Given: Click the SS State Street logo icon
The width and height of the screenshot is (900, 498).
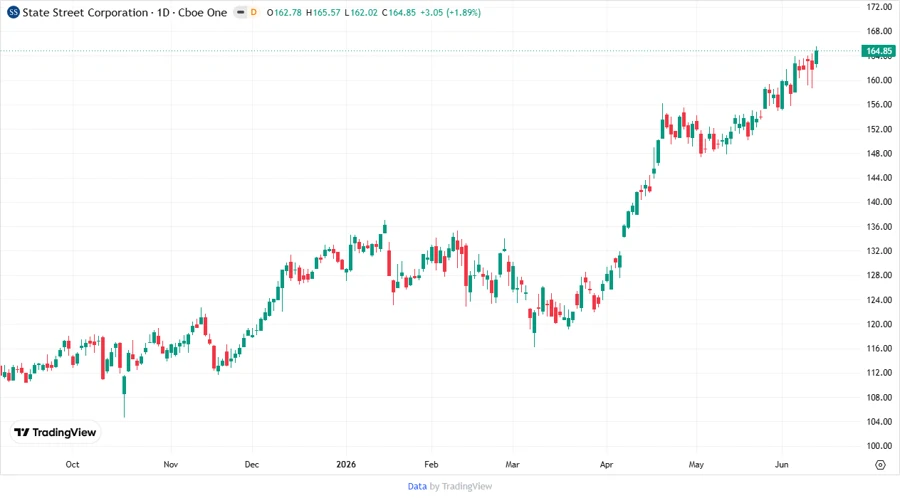Looking at the screenshot, I should [13, 12].
